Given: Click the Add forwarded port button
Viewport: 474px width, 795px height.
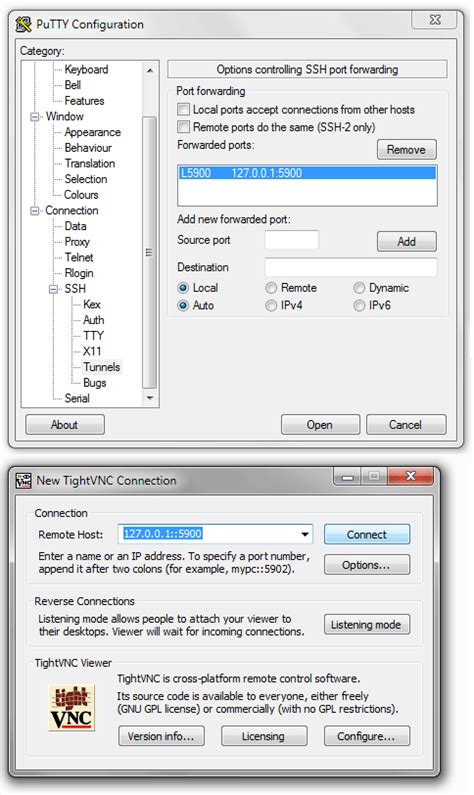Looking at the screenshot, I should point(407,241).
